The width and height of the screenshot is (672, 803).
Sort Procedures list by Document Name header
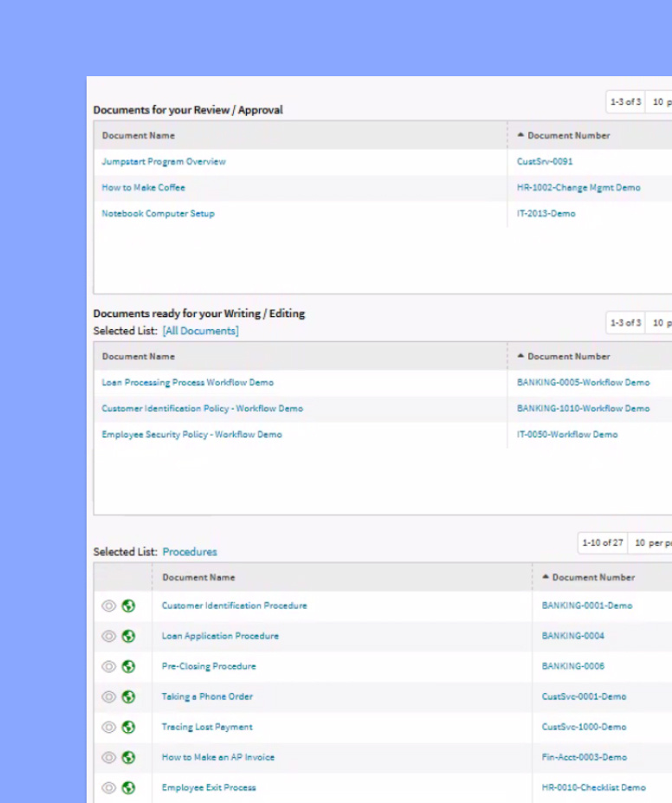point(198,577)
